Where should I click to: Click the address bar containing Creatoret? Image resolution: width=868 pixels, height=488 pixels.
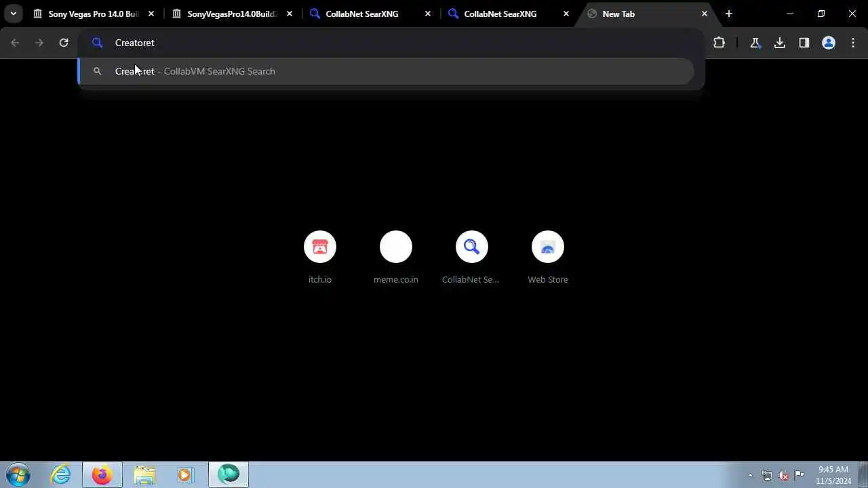[x=391, y=43]
